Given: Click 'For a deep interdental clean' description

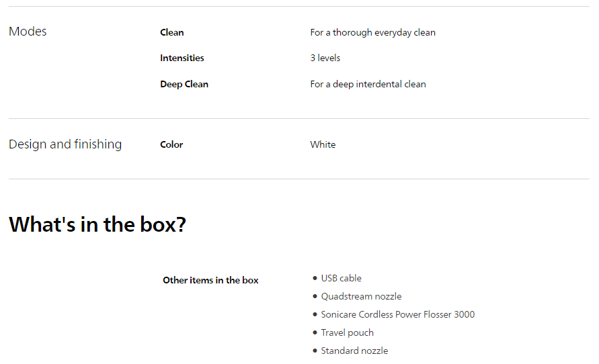Looking at the screenshot, I should point(368,84).
